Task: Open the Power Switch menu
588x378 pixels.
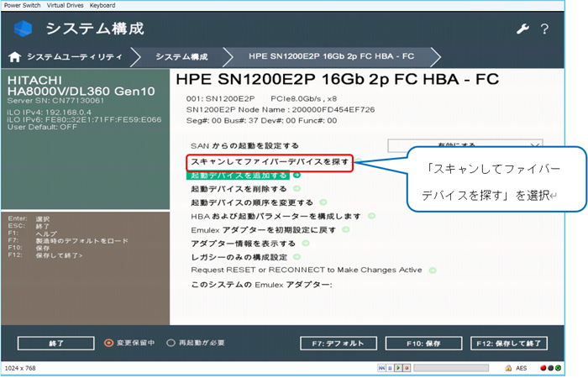Action: 22,5
